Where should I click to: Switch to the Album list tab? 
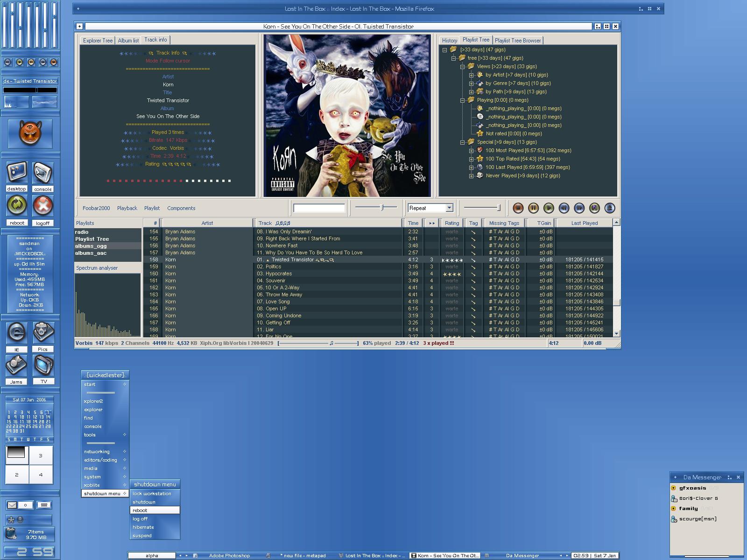128,41
